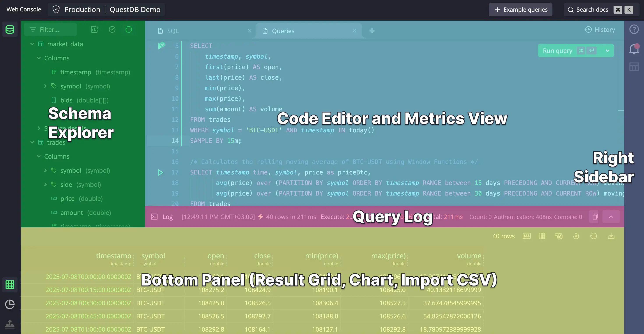Click the help icon in the right sidebar

(634, 29)
